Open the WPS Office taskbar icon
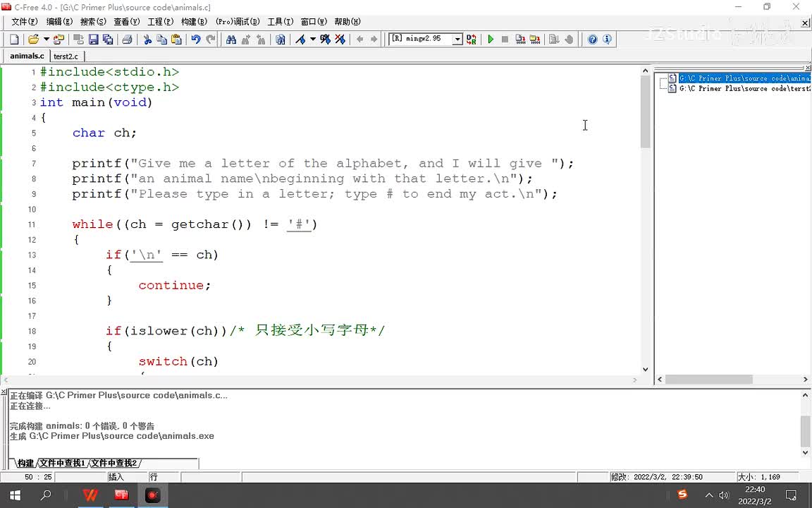 pyautogui.click(x=90, y=495)
